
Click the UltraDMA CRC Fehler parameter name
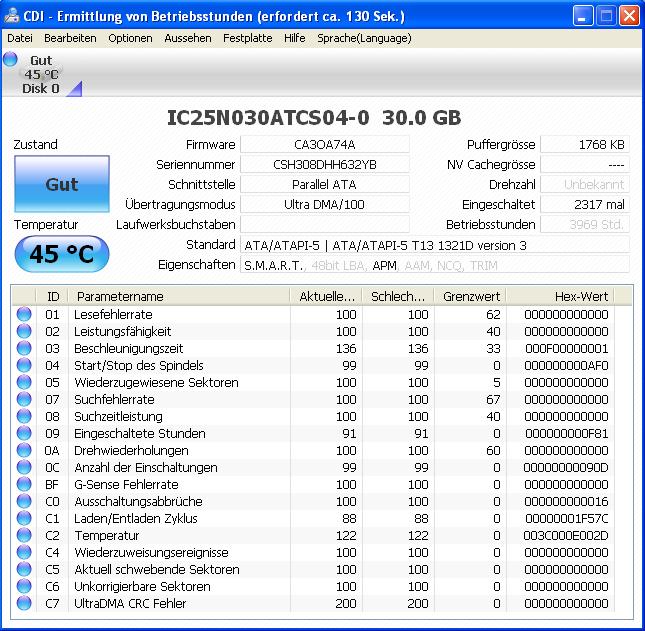[x=130, y=603]
